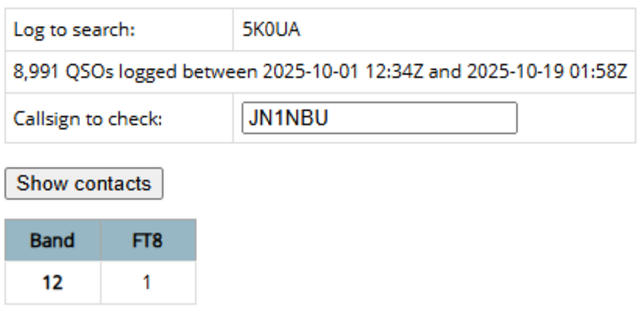This screenshot has width=644, height=314.
Task: Select the FT8 column header
Action: pos(148,241)
